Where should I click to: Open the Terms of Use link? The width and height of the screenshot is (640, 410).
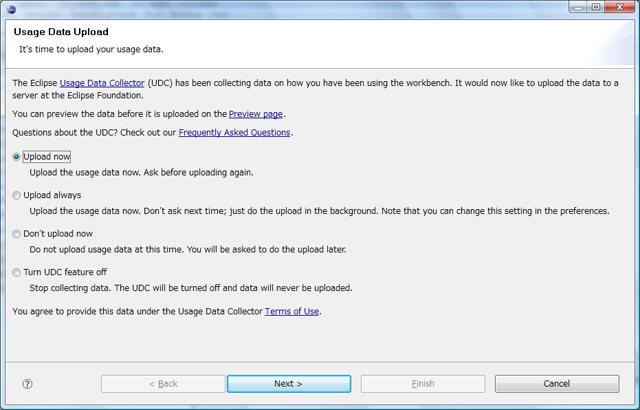(292, 311)
